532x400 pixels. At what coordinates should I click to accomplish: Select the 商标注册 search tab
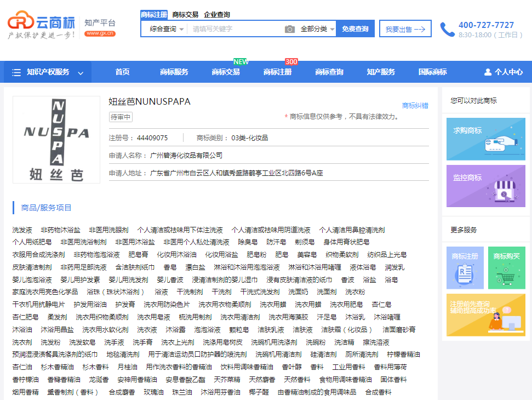pyautogui.click(x=154, y=15)
